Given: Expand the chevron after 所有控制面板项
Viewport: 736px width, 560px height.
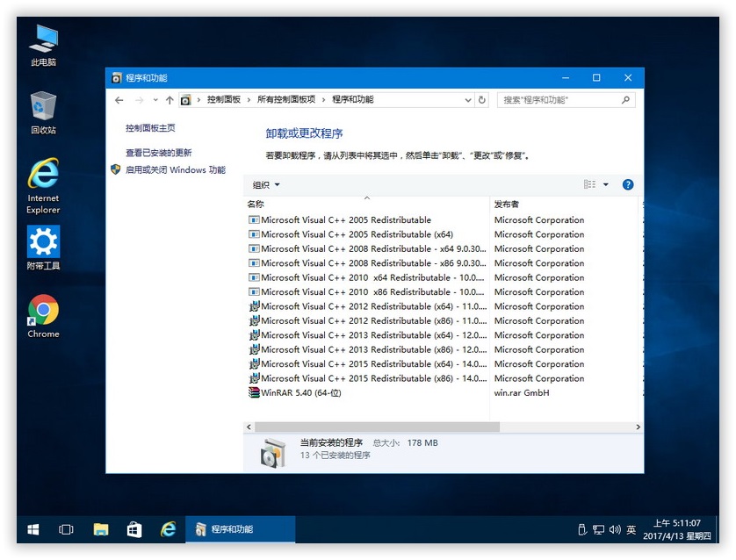Looking at the screenshot, I should [323, 100].
